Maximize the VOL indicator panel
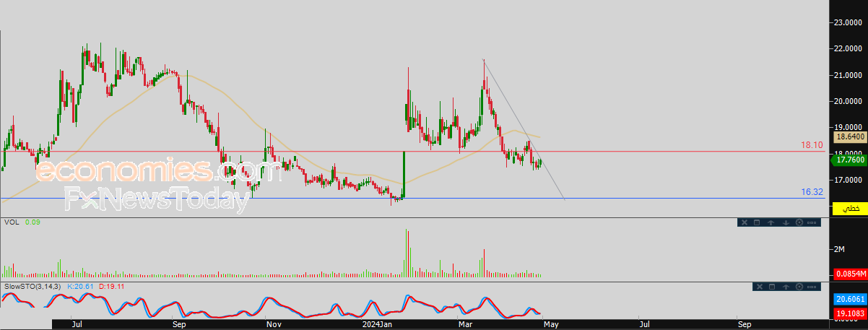Viewport: 868px width, 330px height. tap(757, 222)
